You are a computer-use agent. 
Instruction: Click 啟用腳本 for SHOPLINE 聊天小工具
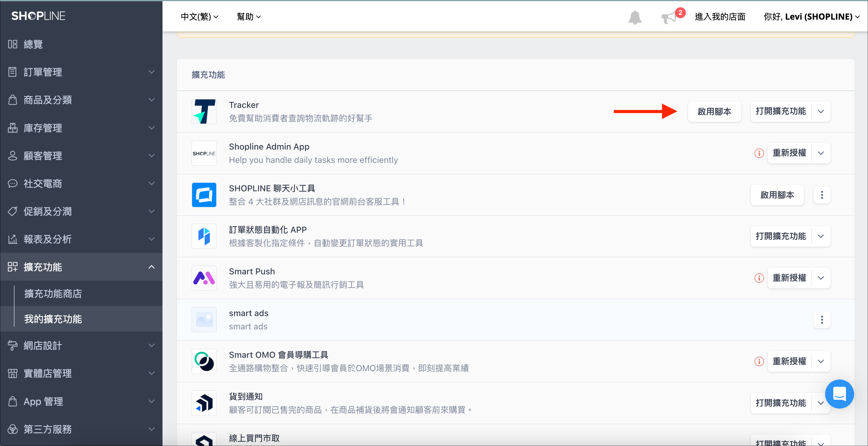(777, 195)
